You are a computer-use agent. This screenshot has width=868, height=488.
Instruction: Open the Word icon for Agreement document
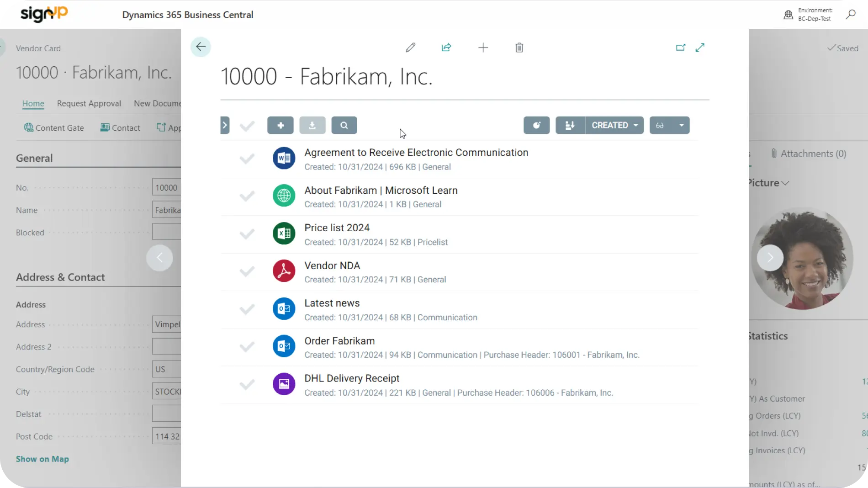[284, 158]
